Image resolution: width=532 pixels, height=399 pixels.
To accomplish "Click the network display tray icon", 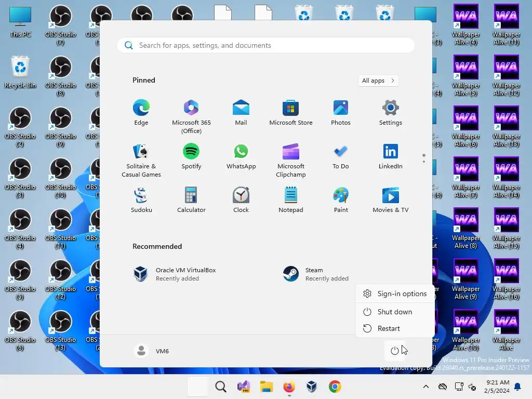I will click(459, 387).
